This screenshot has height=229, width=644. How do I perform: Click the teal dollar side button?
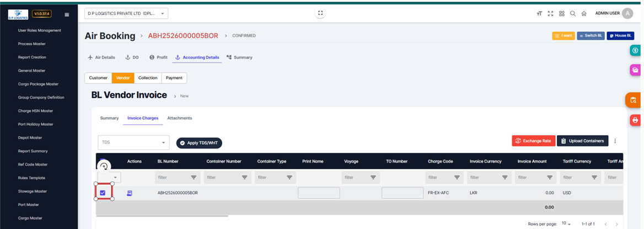point(635,50)
